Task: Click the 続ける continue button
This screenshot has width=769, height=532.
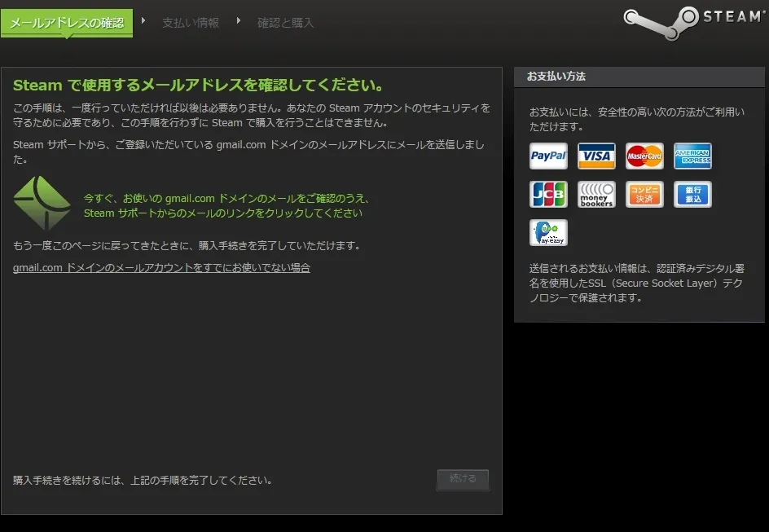Action: tap(463, 479)
